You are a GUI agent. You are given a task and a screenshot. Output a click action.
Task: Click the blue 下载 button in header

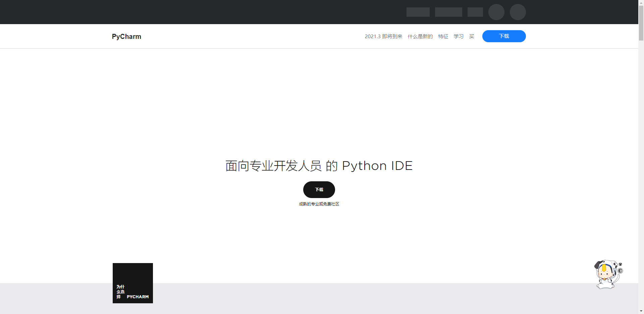(x=504, y=36)
